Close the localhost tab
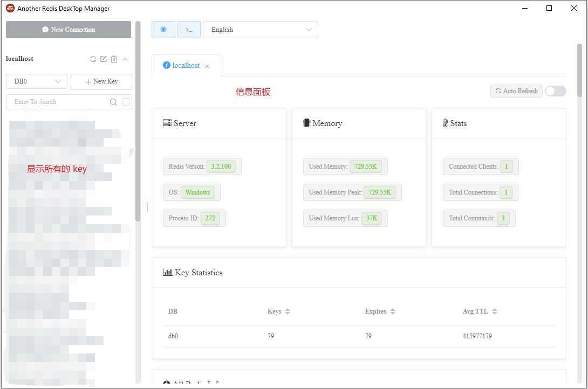 coord(207,66)
